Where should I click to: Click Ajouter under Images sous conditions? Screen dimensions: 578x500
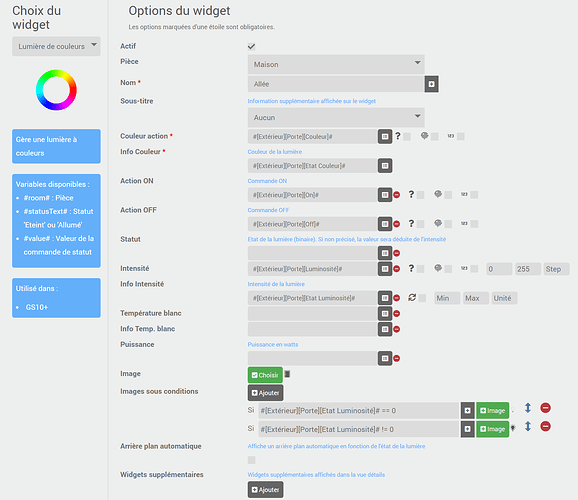click(x=265, y=393)
